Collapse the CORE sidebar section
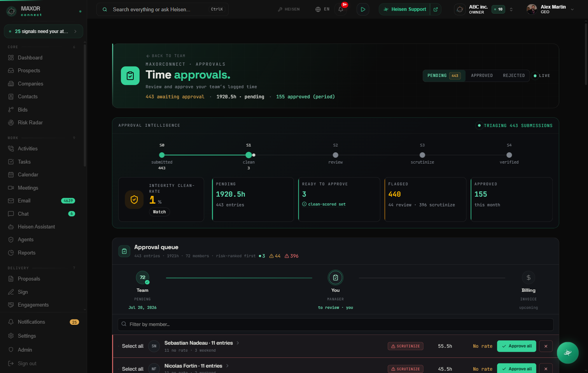This screenshot has height=373, width=588. point(42,47)
